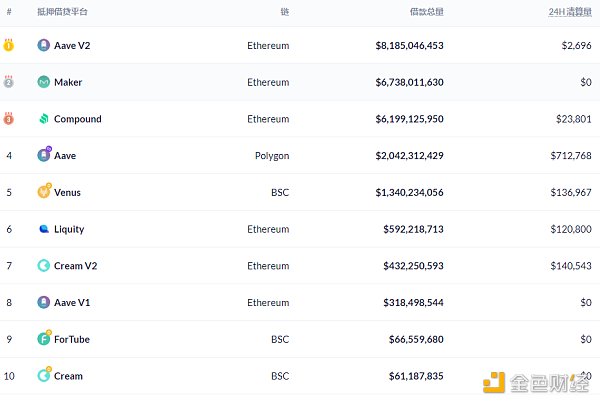Click the Aave Polygon logo icon
This screenshot has height=404, width=600.
pos(43,155)
